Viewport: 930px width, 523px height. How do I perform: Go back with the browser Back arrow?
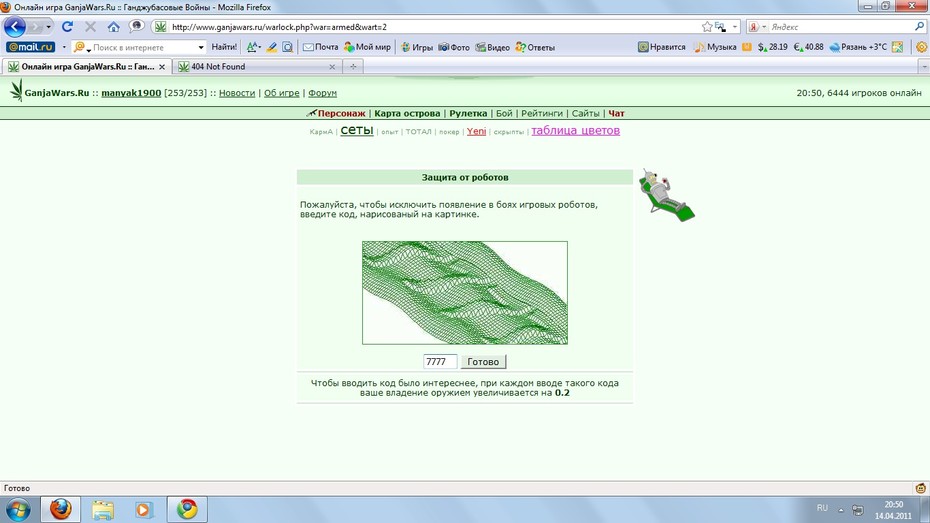15,27
